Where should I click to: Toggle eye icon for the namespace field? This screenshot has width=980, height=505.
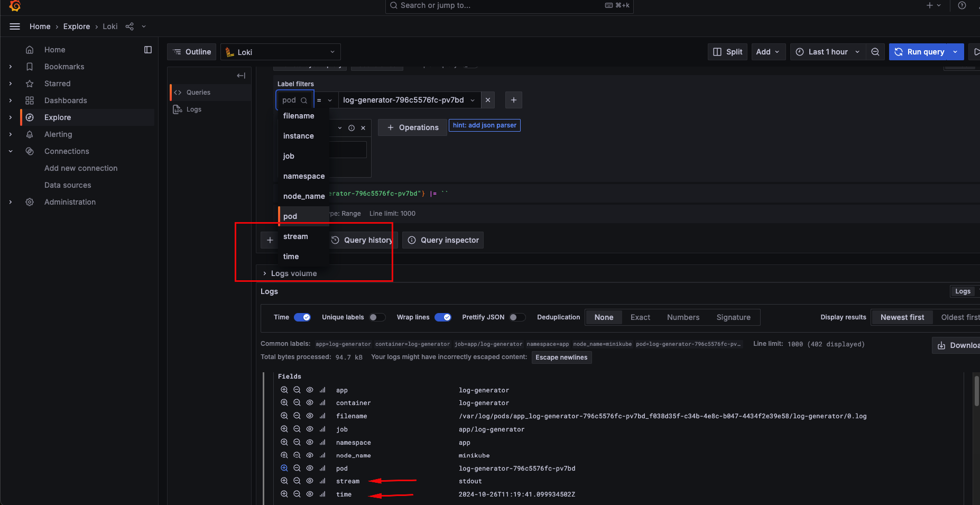(310, 442)
